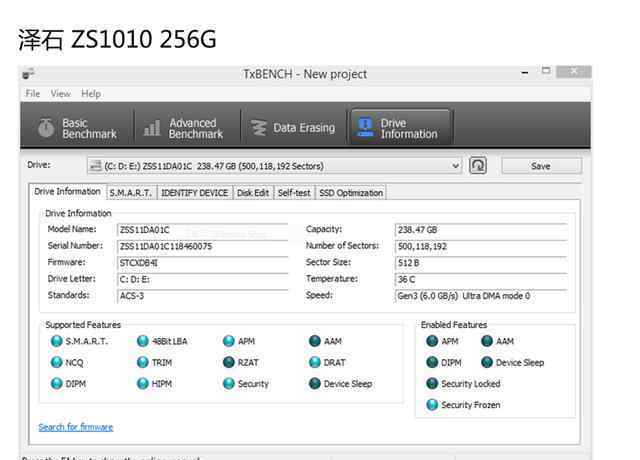Image resolution: width=640 pixels, height=460 pixels.
Task: Switch to the Disk Edit tab
Action: pos(253,193)
